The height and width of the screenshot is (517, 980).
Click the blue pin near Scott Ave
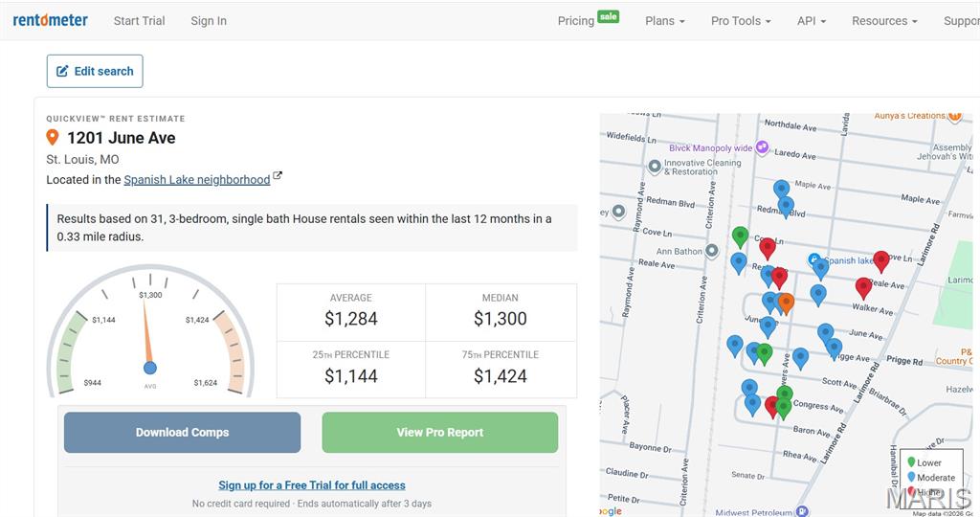tap(801, 358)
